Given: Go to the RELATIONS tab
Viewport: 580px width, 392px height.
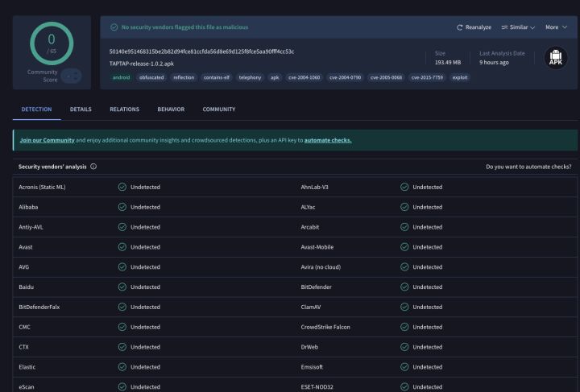Looking at the screenshot, I should [124, 109].
